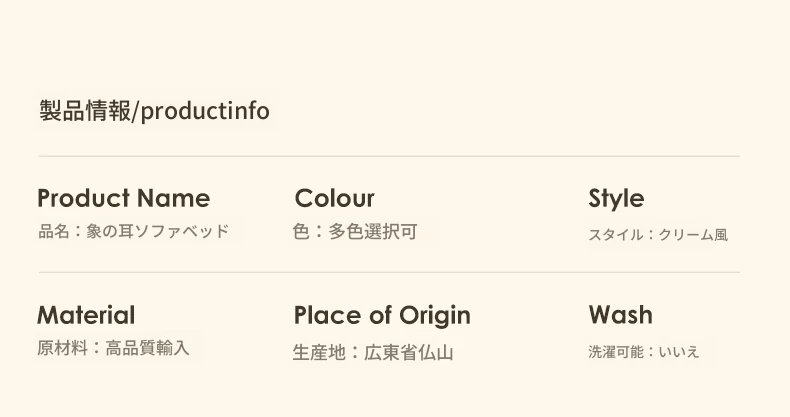The height and width of the screenshot is (417, 790).
Task: Click the Place of Origin heading
Action: tap(381, 315)
